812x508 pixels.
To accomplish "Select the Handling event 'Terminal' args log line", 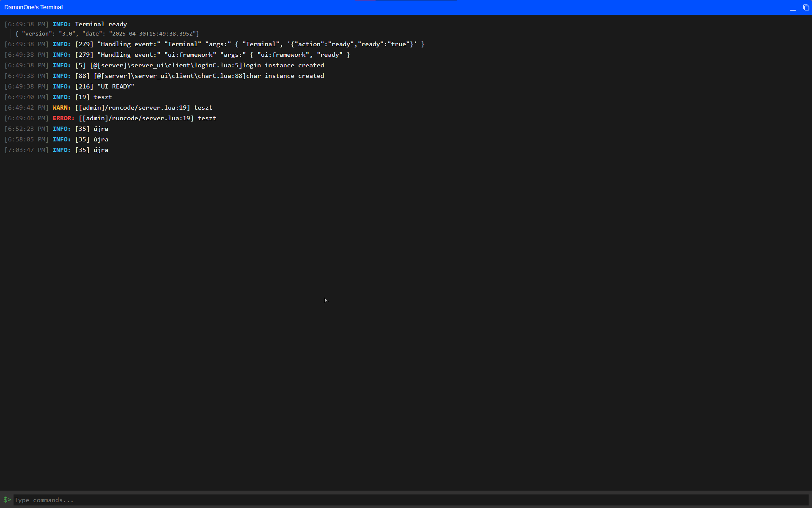I will pos(214,44).
